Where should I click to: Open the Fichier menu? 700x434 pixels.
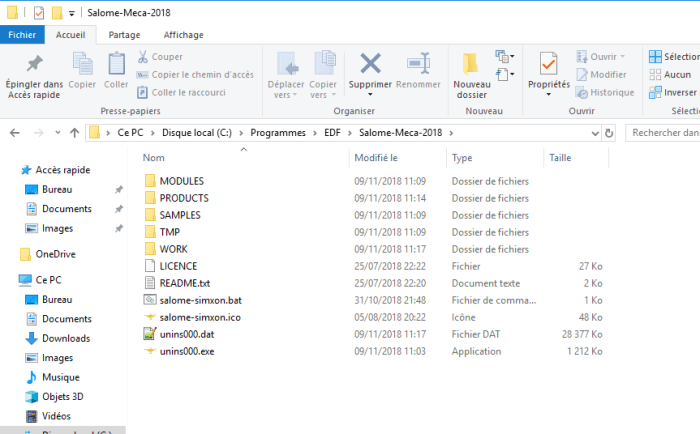coord(22,35)
